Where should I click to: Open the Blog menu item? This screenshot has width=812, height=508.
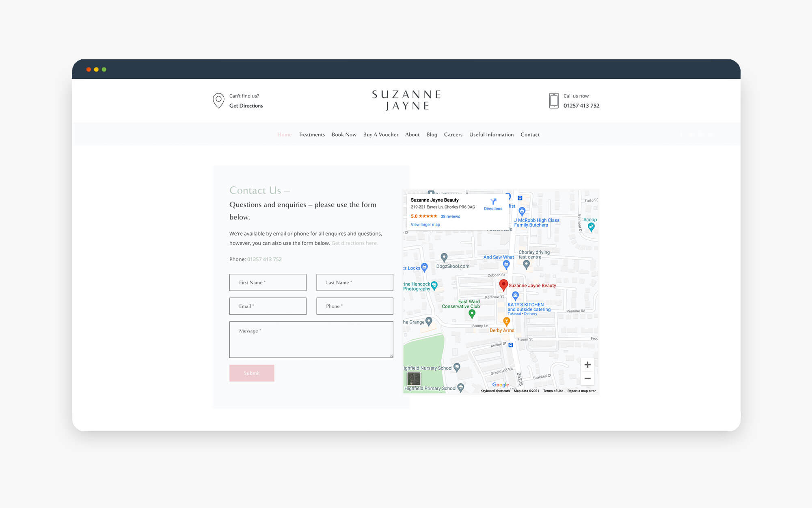coord(432,135)
